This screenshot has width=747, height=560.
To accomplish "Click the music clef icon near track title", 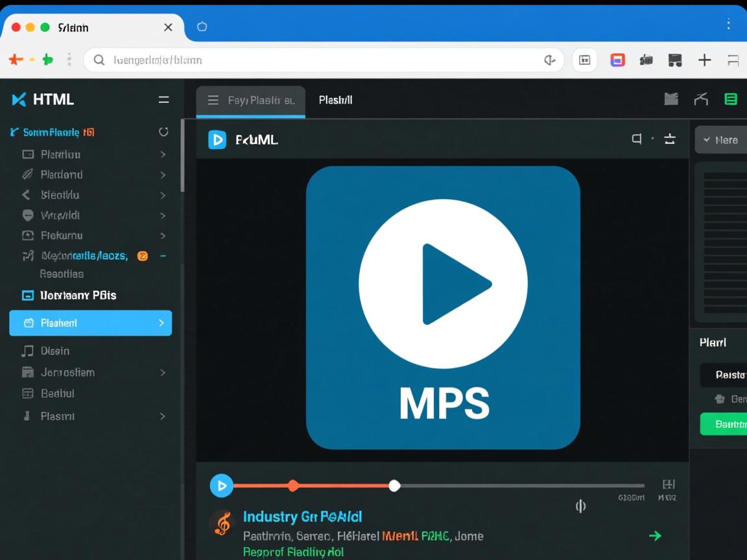I will point(222,524).
